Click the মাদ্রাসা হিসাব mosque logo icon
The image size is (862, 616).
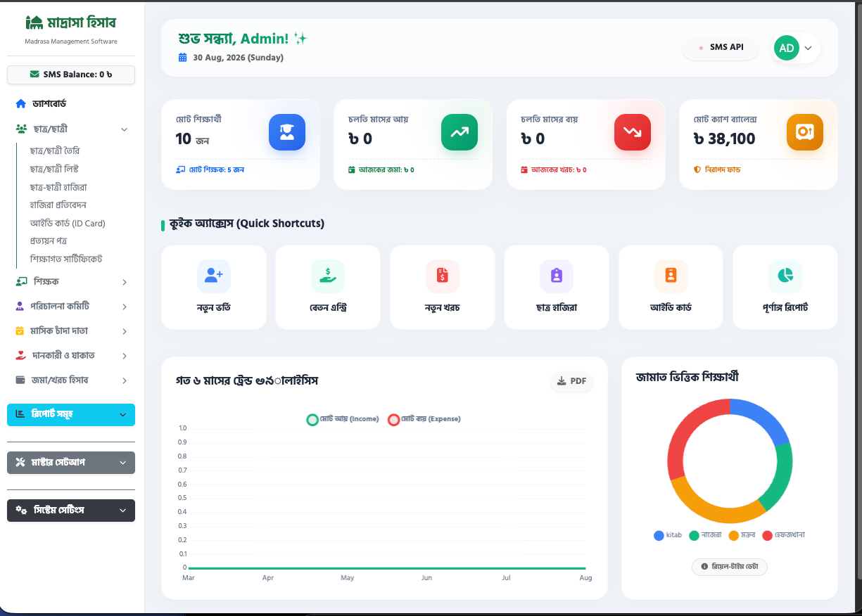tap(34, 23)
